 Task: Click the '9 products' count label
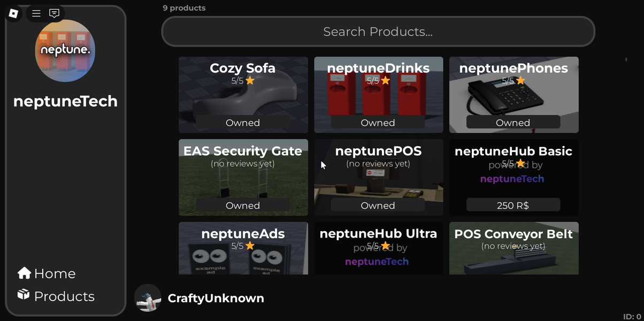click(x=184, y=8)
